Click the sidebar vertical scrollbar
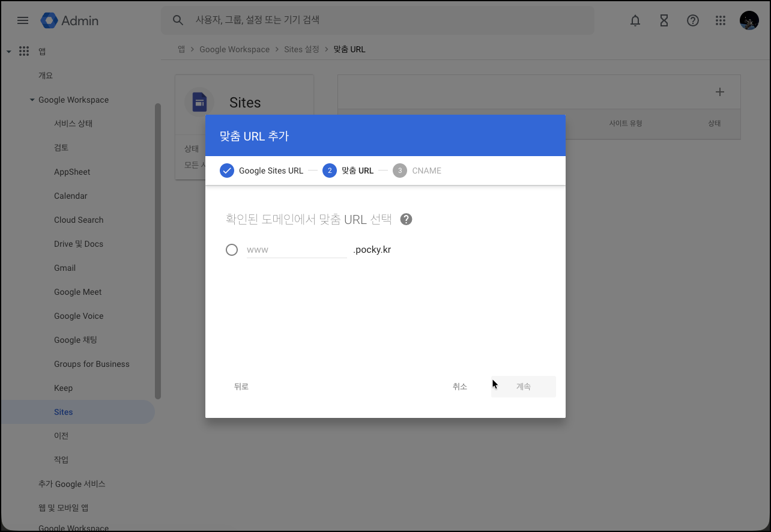 pyautogui.click(x=158, y=251)
